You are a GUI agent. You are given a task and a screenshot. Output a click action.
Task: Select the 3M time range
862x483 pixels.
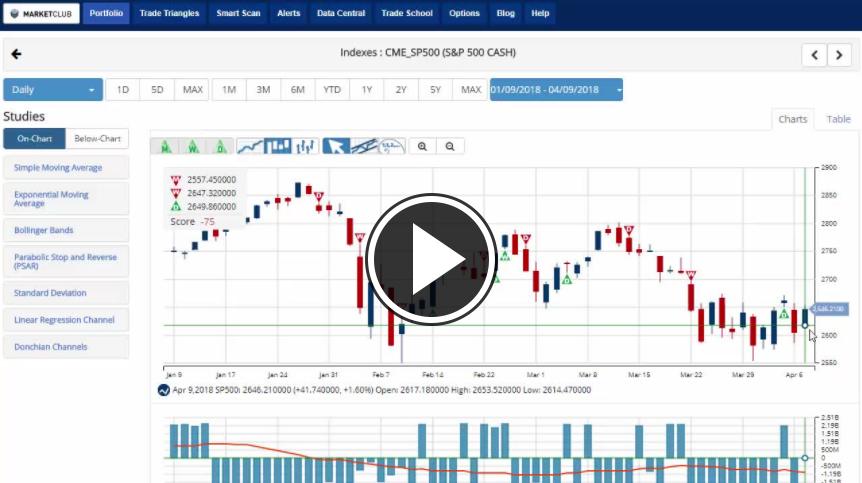(263, 90)
